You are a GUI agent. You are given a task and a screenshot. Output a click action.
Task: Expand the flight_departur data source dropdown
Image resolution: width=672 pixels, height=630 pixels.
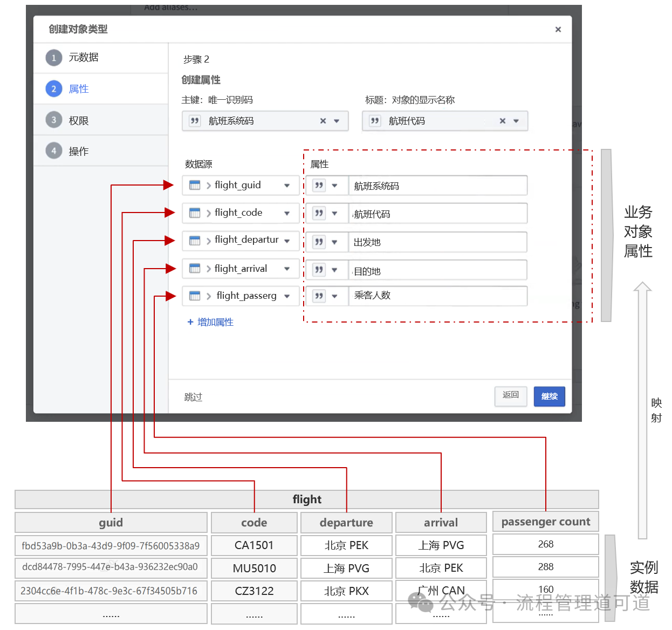pyautogui.click(x=287, y=241)
